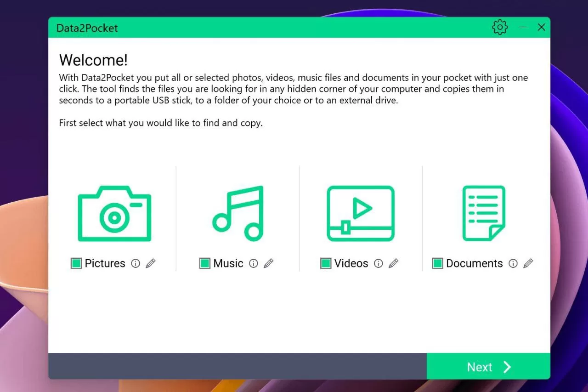Click the large video player icon
The image size is (588, 392).
point(361,213)
